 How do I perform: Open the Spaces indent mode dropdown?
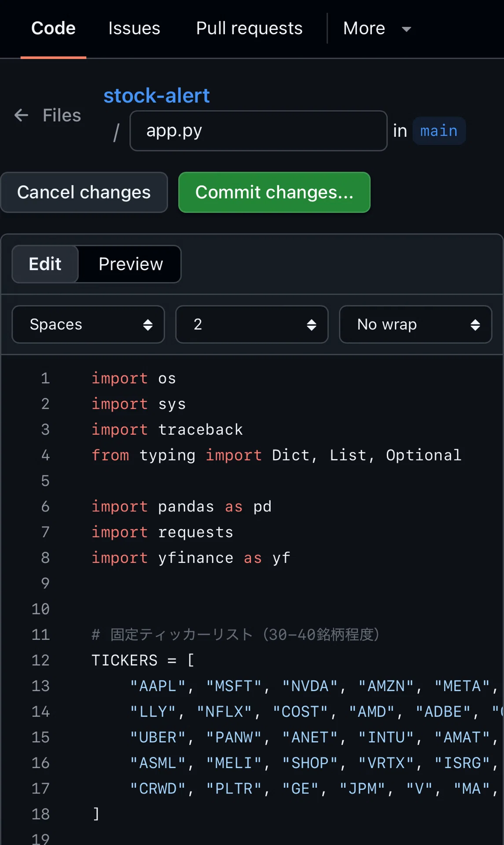pos(88,324)
